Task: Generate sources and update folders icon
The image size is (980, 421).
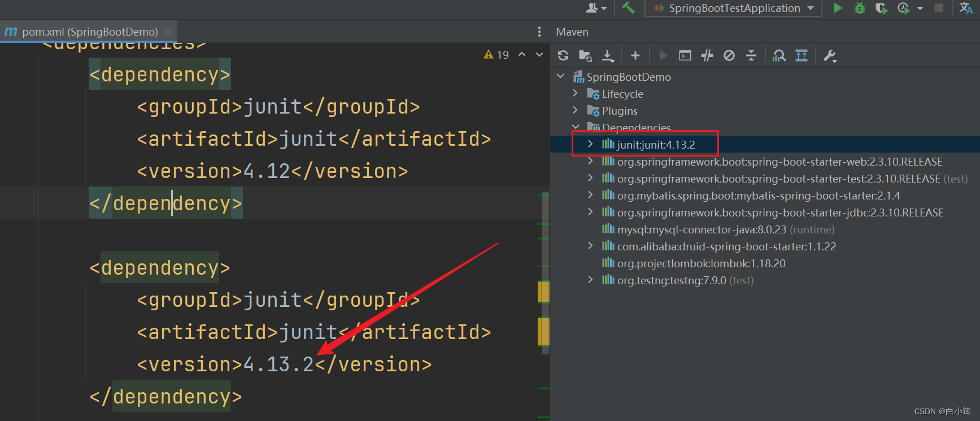Action: click(x=585, y=55)
